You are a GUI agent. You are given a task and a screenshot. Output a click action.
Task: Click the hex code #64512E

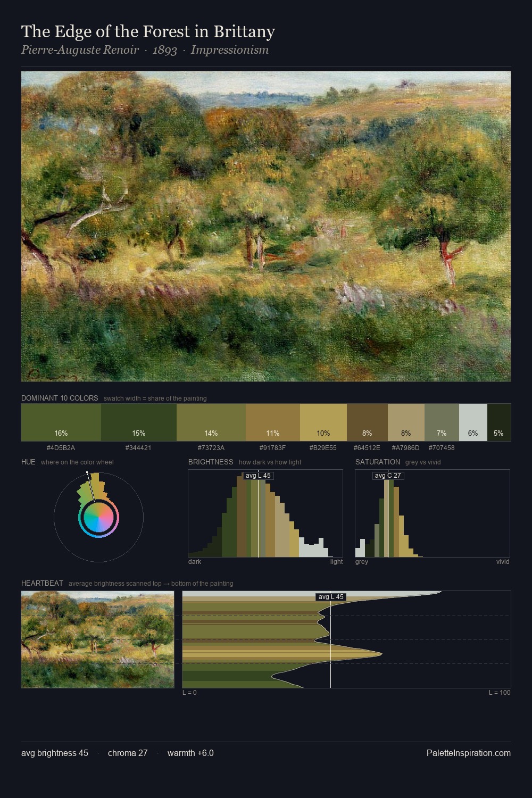[x=367, y=448]
